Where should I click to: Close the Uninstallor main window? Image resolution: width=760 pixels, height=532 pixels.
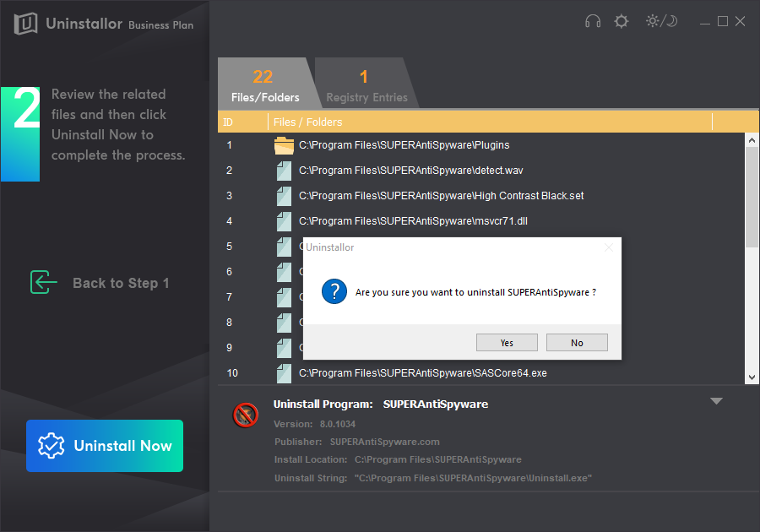(x=740, y=21)
